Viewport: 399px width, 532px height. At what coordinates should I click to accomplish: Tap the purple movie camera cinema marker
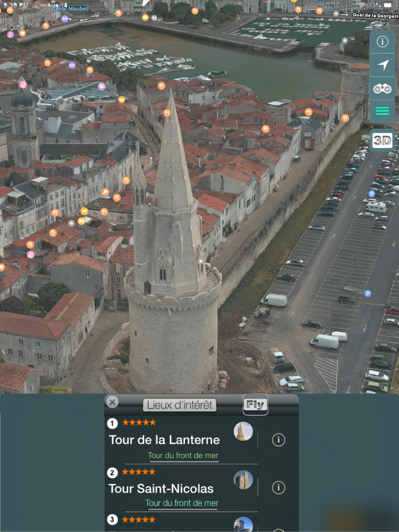pos(102,86)
